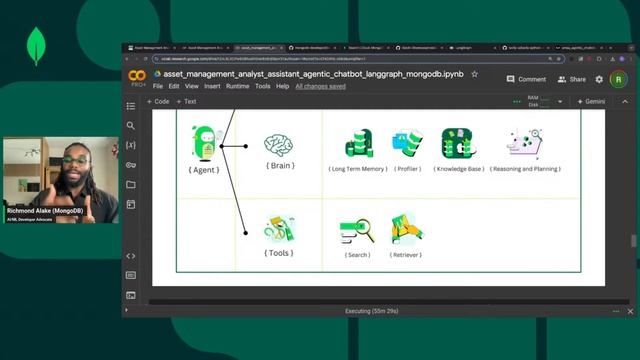The image size is (640, 360).
Task: Expand the status bar arrow at left
Action: tap(126, 310)
